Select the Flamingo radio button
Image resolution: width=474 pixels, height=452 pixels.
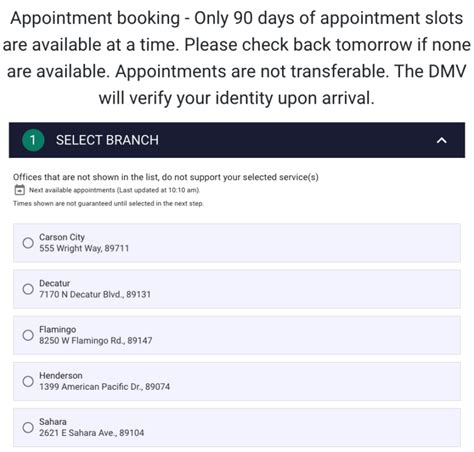click(28, 335)
